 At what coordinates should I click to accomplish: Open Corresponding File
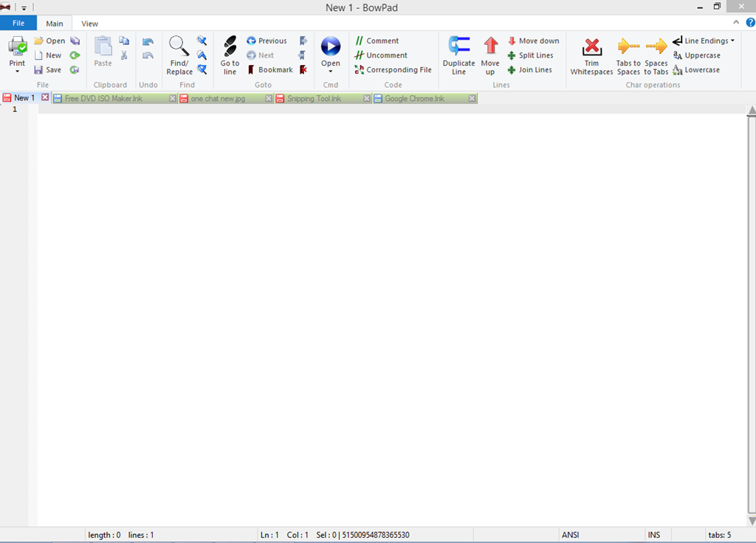[x=393, y=70]
